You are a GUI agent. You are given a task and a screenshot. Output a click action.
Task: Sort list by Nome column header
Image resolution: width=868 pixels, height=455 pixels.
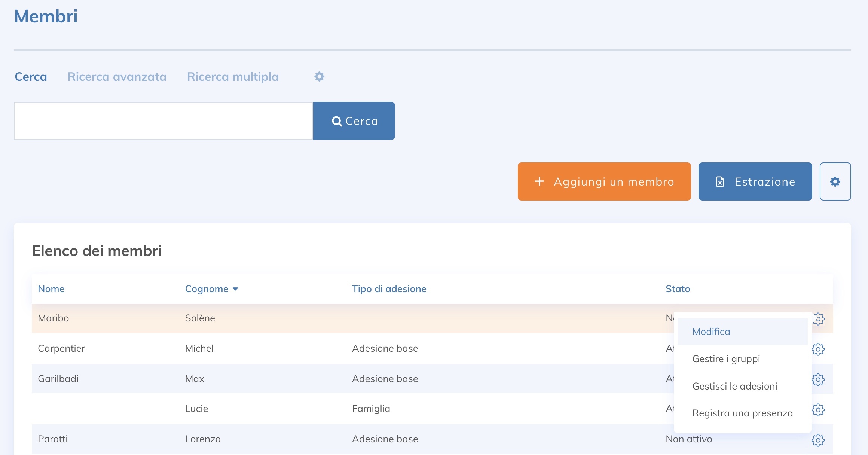click(x=51, y=289)
